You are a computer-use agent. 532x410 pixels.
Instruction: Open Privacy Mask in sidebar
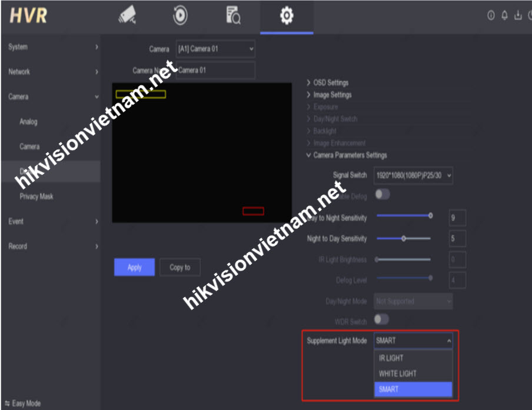[36, 196]
